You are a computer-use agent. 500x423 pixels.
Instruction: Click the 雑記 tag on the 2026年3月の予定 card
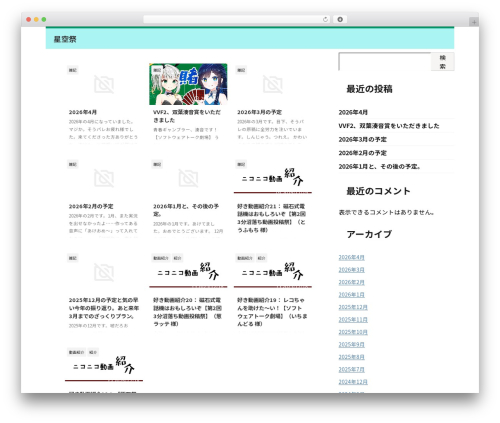click(x=241, y=70)
